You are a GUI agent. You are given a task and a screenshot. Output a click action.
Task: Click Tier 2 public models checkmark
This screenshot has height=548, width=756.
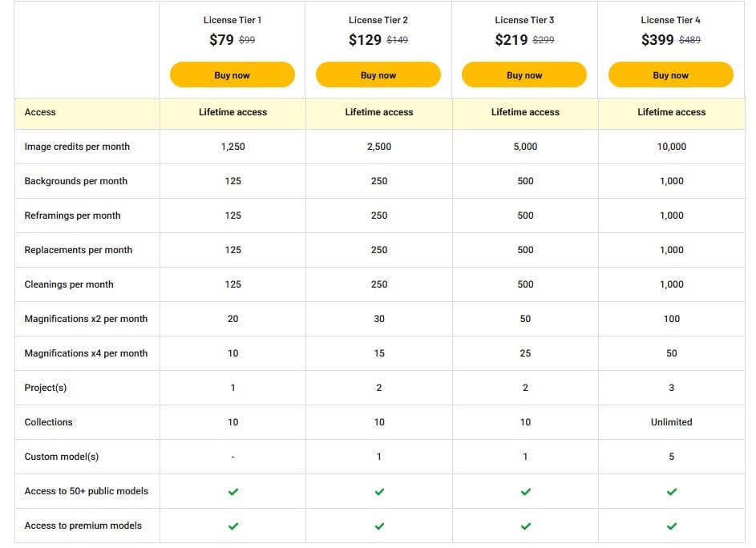coord(379,492)
